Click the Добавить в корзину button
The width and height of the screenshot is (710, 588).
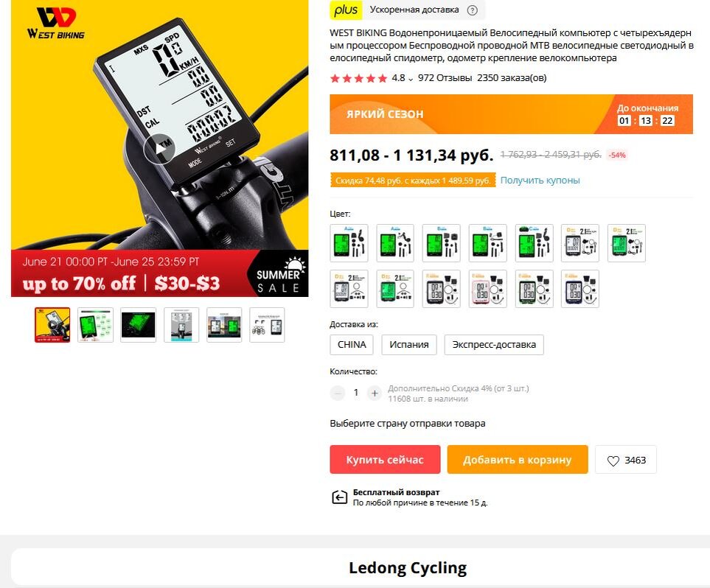tap(518, 460)
